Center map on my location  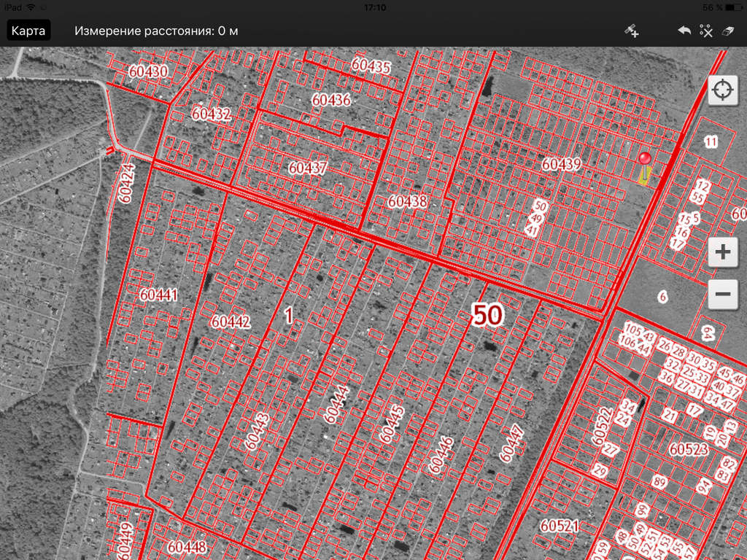click(722, 91)
